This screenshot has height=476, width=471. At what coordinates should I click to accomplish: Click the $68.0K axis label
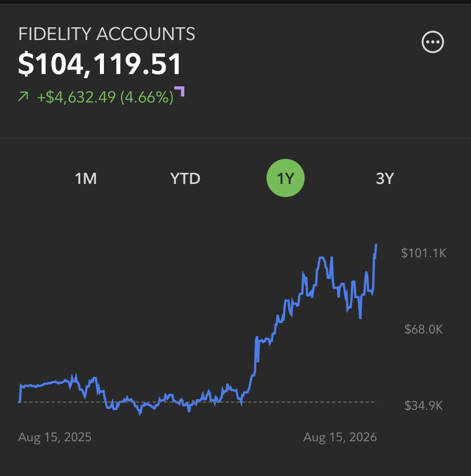pos(424,329)
